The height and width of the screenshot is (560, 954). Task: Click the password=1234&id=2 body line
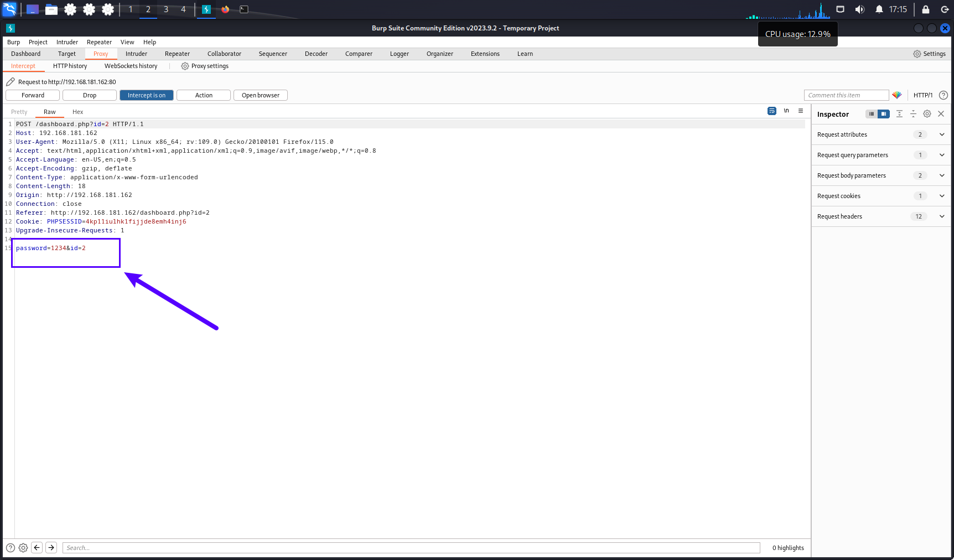tap(51, 248)
